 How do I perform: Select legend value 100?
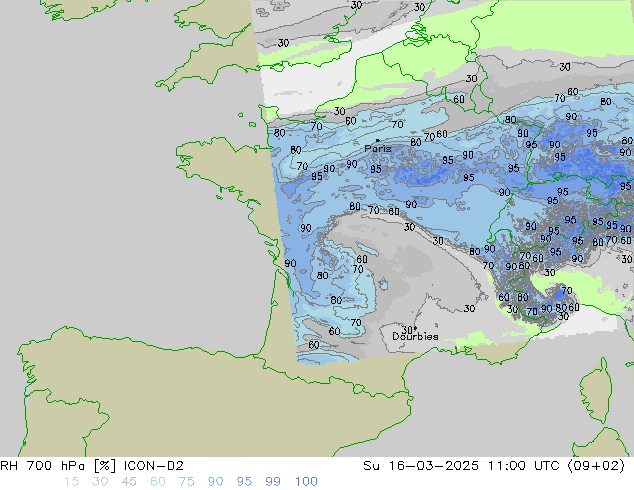[306, 482]
